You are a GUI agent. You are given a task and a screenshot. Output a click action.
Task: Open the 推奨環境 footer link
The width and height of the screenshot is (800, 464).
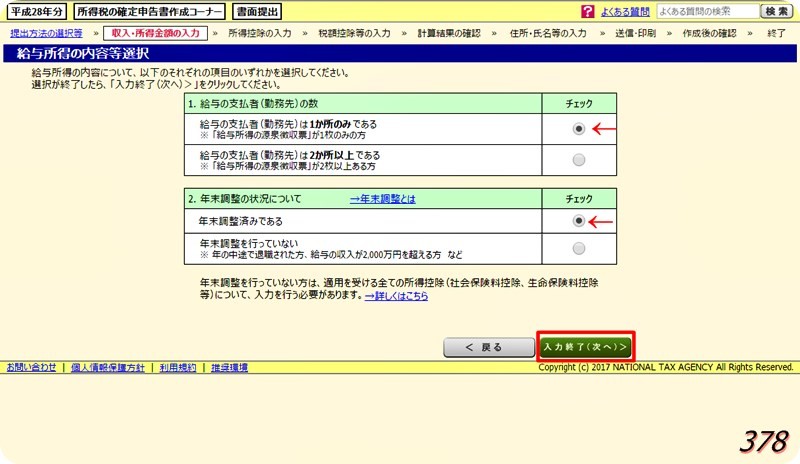point(229,367)
